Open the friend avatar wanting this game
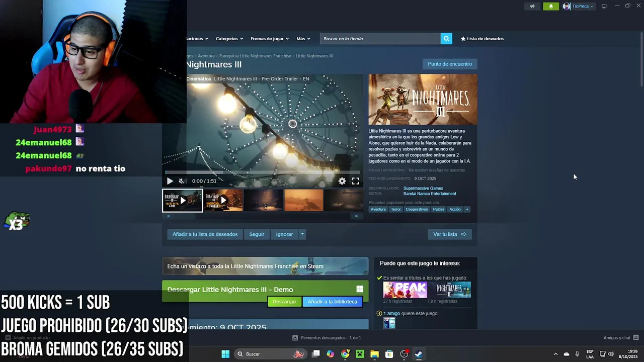This screenshot has width=644, height=362. click(389, 323)
